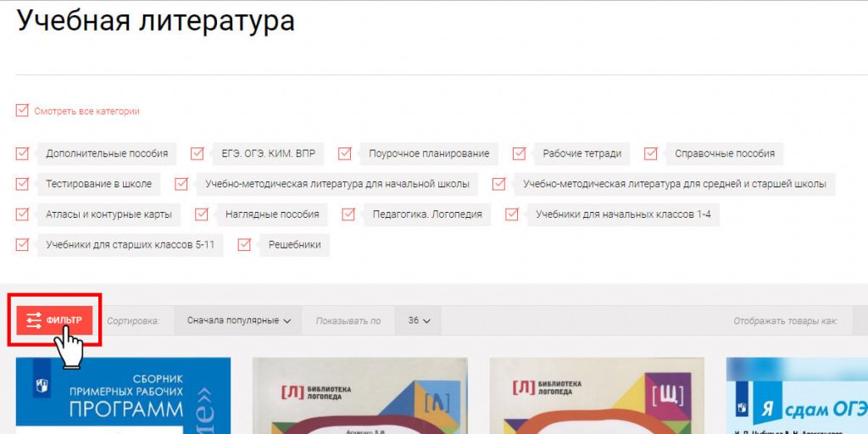Open Учебники для старших классов 5-11 label
Image resolution: width=868 pixels, height=434 pixels.
click(x=130, y=245)
